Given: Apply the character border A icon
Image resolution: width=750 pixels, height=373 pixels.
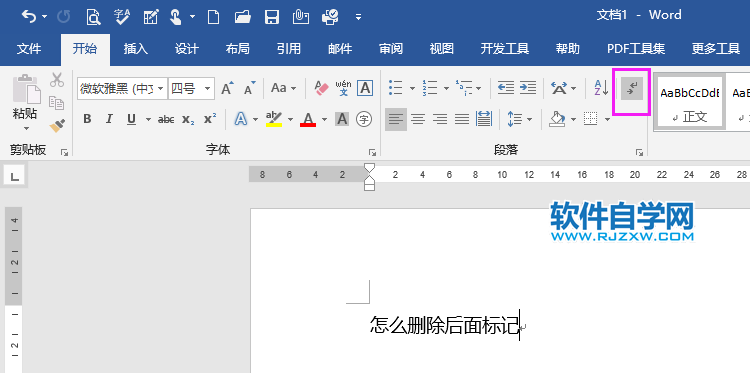Looking at the screenshot, I should tap(365, 88).
